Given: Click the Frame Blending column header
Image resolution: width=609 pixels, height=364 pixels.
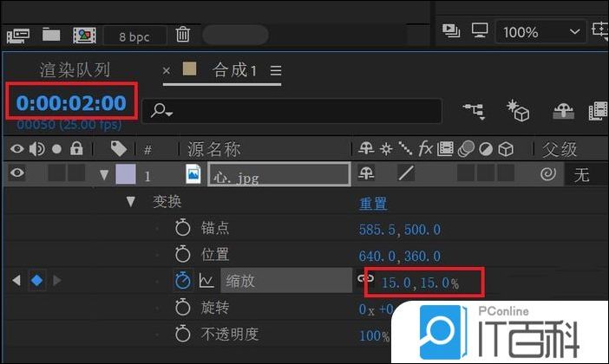Looking at the screenshot, I should click(445, 149).
